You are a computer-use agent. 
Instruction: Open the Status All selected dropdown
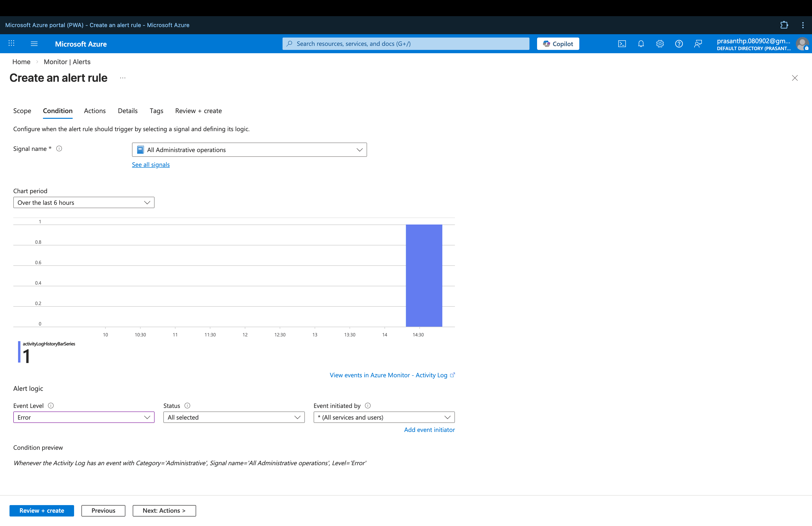(234, 417)
